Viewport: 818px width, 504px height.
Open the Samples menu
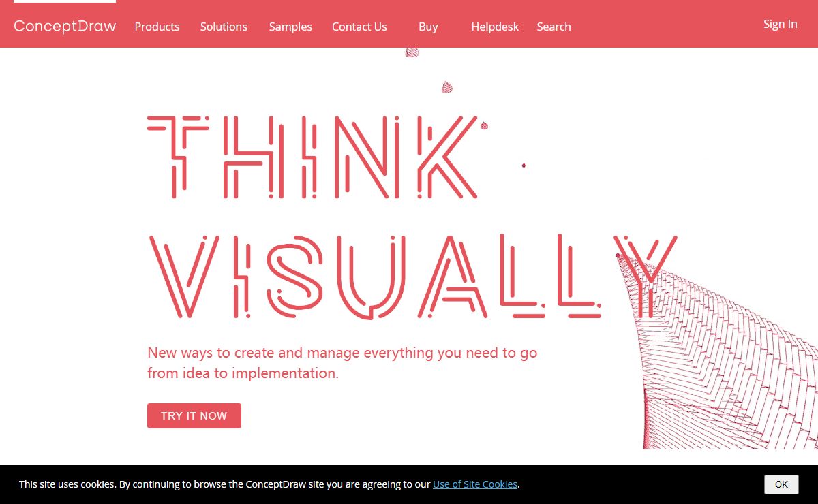(x=290, y=27)
